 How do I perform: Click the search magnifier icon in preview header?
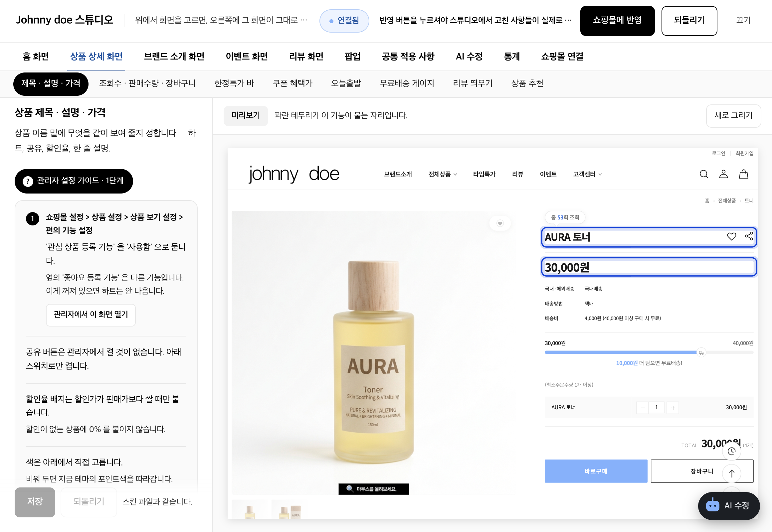pos(703,174)
